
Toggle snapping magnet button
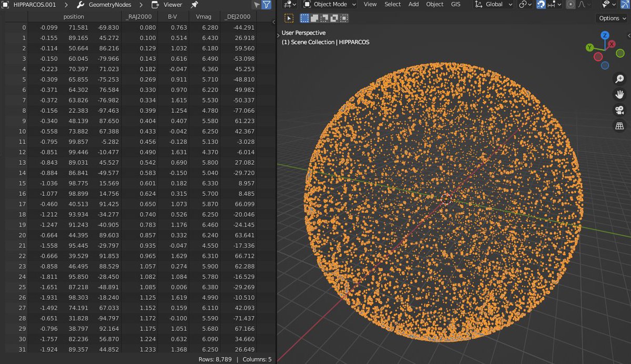click(x=541, y=4)
